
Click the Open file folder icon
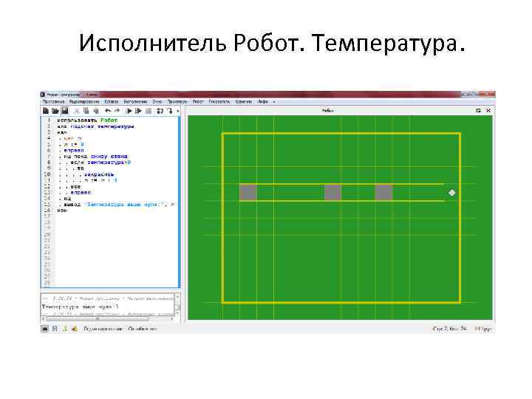click(55, 111)
